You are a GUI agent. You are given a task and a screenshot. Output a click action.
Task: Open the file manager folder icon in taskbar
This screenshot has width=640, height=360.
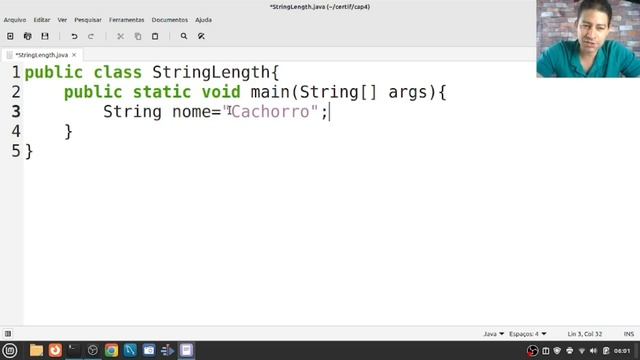(36, 350)
